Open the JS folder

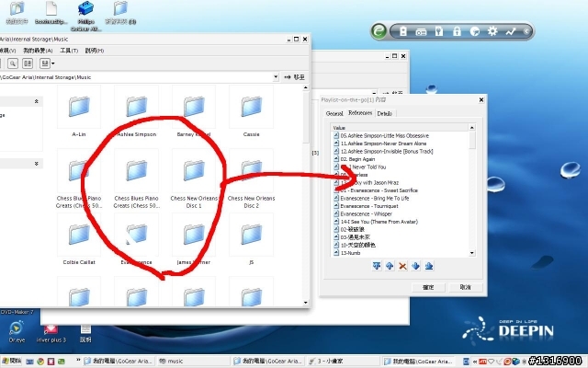click(251, 239)
